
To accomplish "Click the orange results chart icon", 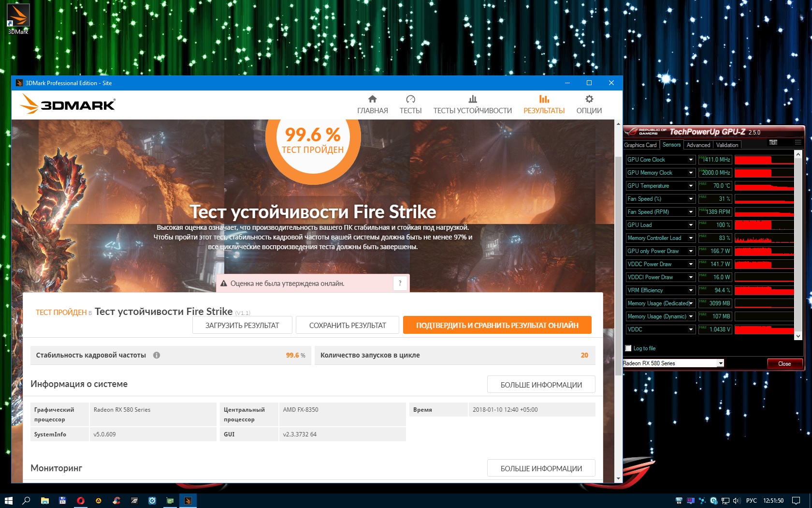I will [x=544, y=99].
